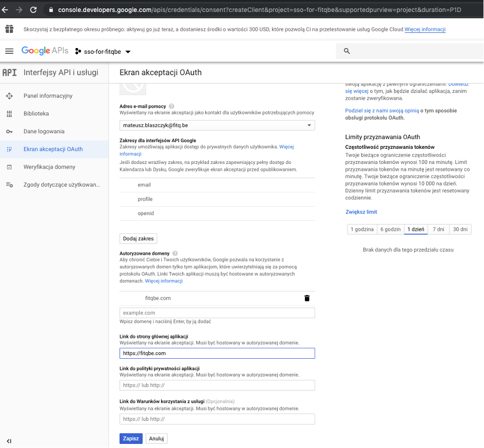The width and height of the screenshot is (484, 448).
Task: Click the Zwiększ limit link
Action: (x=361, y=212)
